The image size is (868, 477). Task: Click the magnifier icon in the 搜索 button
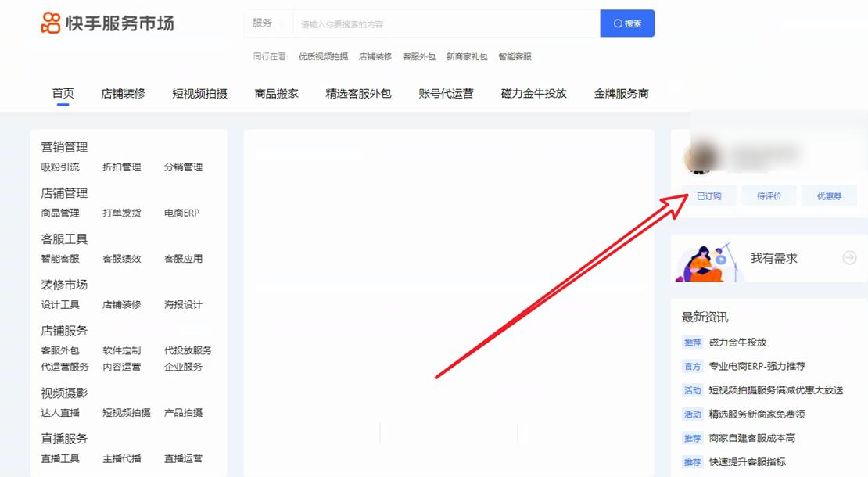[619, 23]
